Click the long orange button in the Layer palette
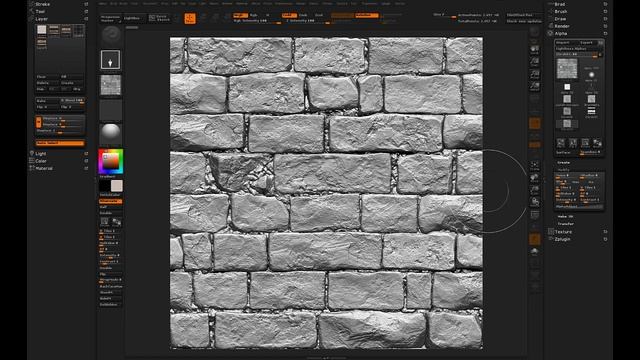640x360 pixels. pos(60,143)
